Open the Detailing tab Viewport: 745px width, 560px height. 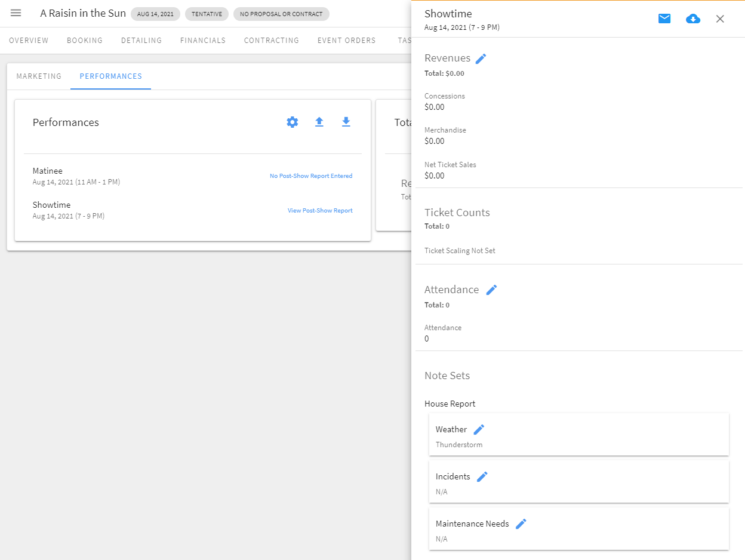141,41
